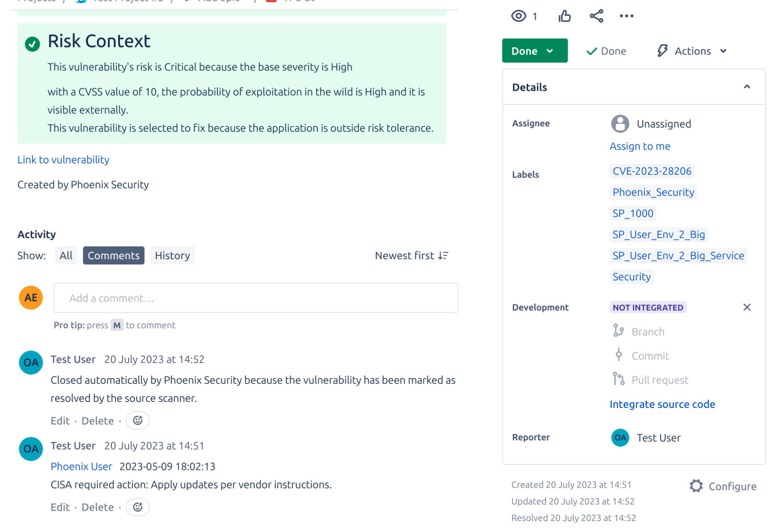Image resolution: width=775 pixels, height=532 pixels.
Task: Switch to the History activity tab
Action: click(172, 255)
